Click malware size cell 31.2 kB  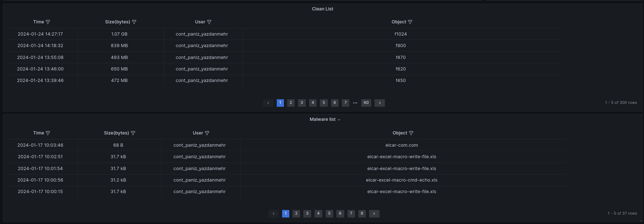[118, 180]
